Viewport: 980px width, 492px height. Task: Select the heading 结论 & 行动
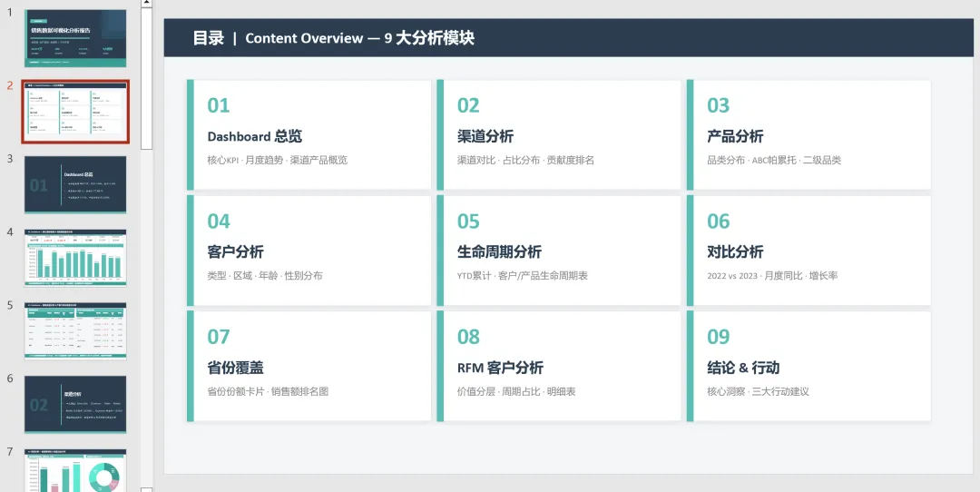743,368
